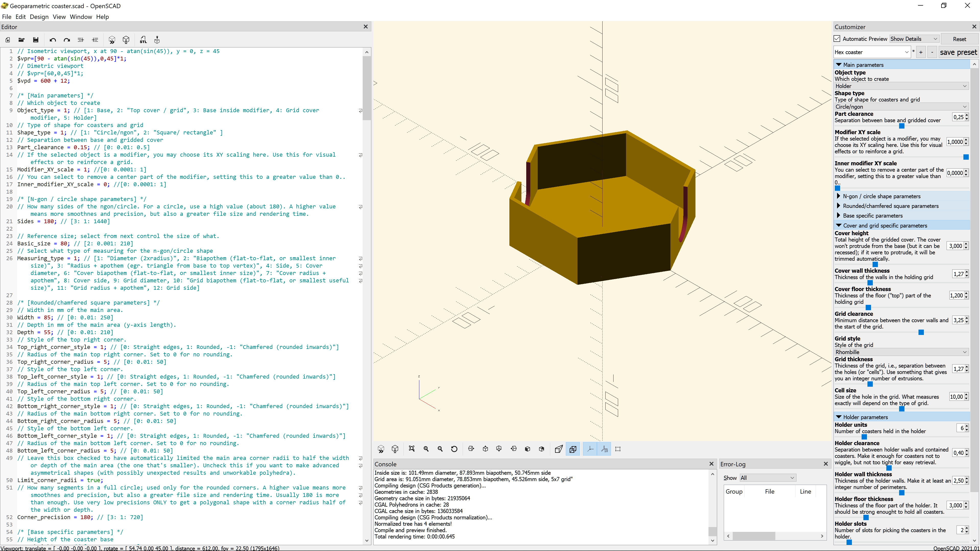Open the File menu
980x551 pixels.
click(6, 17)
